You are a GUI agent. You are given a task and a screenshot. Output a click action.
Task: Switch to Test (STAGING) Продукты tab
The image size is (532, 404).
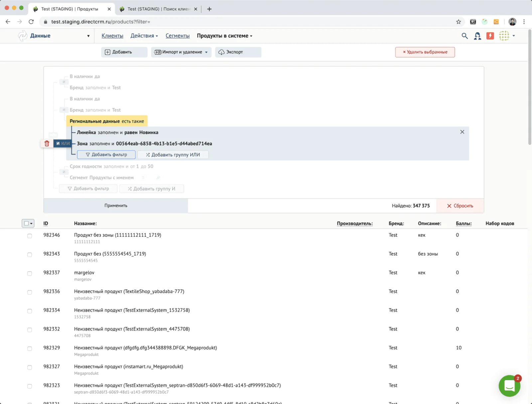tap(71, 9)
